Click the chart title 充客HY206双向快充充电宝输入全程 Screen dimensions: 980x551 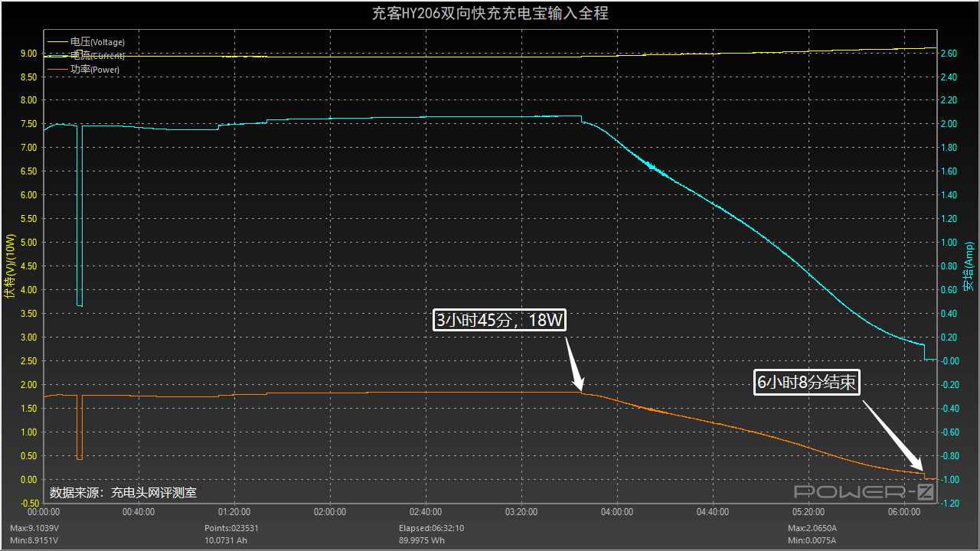coord(490,13)
